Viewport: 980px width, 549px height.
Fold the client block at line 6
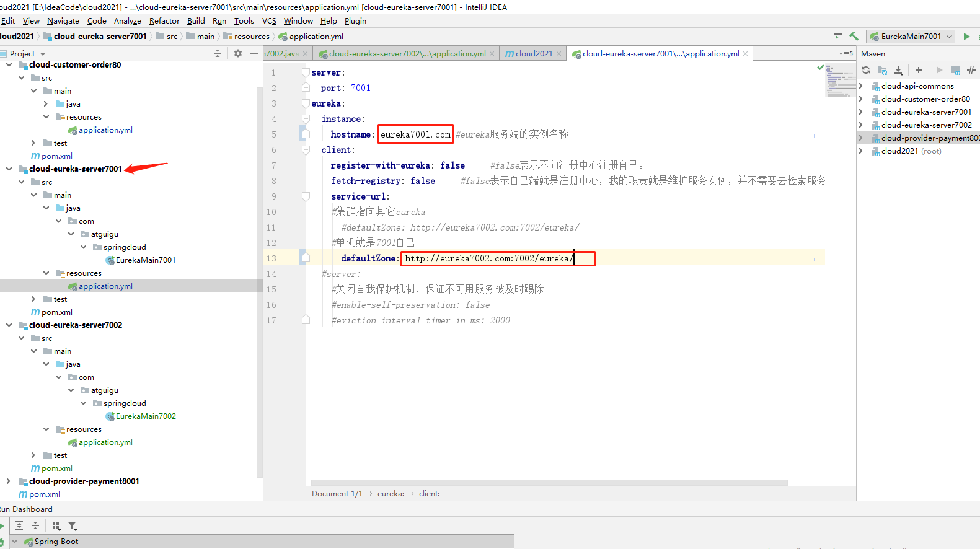point(306,150)
